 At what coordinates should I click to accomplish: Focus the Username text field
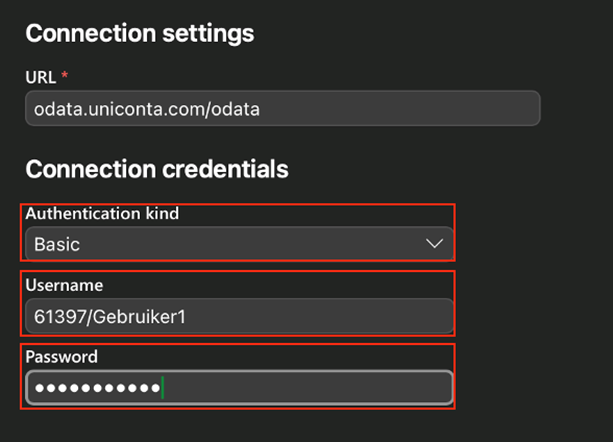coord(238,316)
